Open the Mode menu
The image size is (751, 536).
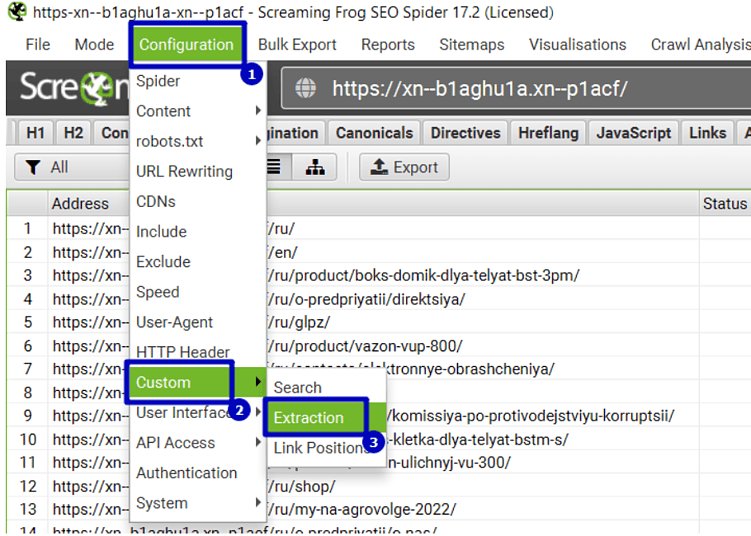(94, 45)
